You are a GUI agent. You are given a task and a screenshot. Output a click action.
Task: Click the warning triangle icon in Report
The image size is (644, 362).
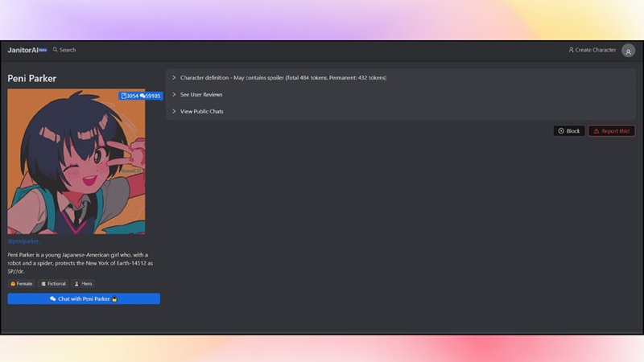point(597,131)
